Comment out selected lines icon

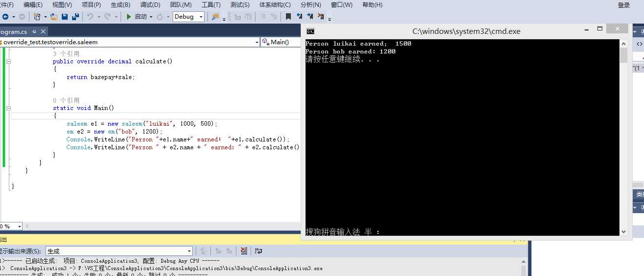263,17
